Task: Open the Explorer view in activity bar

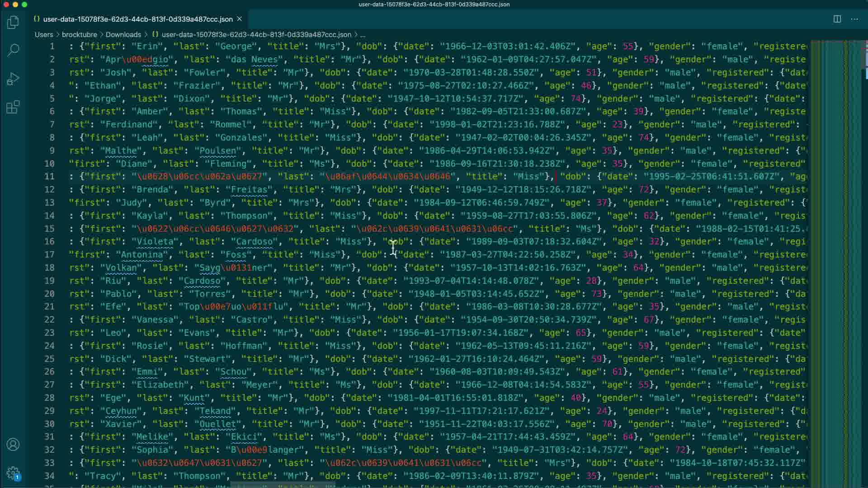Action: 13,22
